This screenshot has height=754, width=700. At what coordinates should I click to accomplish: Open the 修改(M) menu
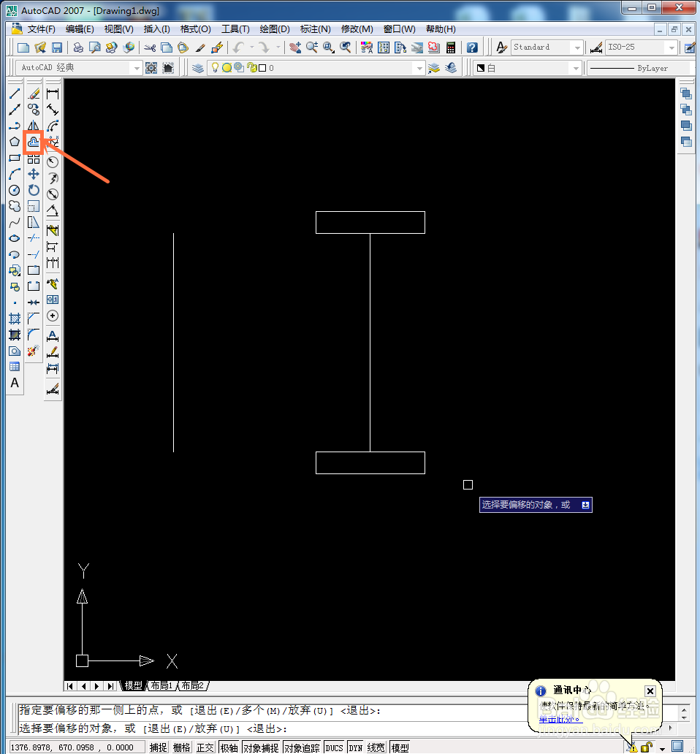pos(357,28)
